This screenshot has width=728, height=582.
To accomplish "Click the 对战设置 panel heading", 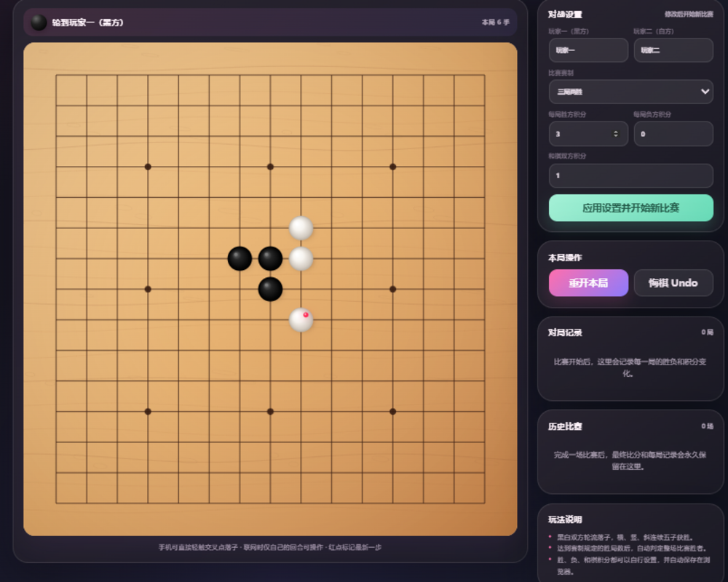I will pos(565,15).
